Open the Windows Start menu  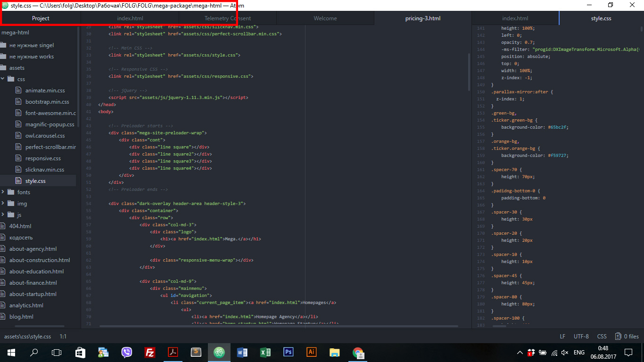point(11,352)
